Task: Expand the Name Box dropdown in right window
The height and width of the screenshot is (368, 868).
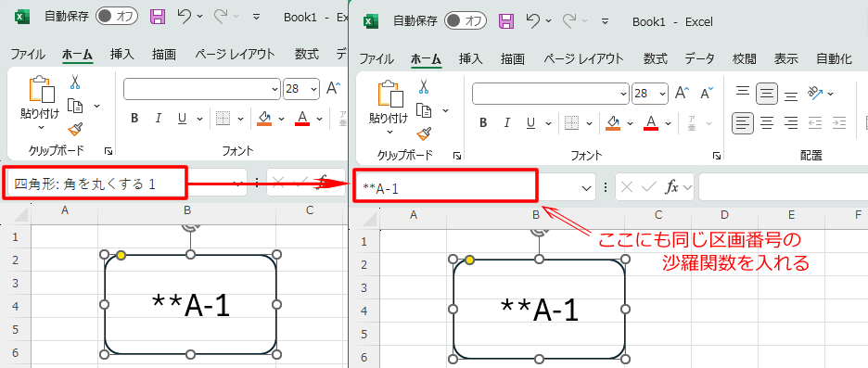Action: pos(587,188)
